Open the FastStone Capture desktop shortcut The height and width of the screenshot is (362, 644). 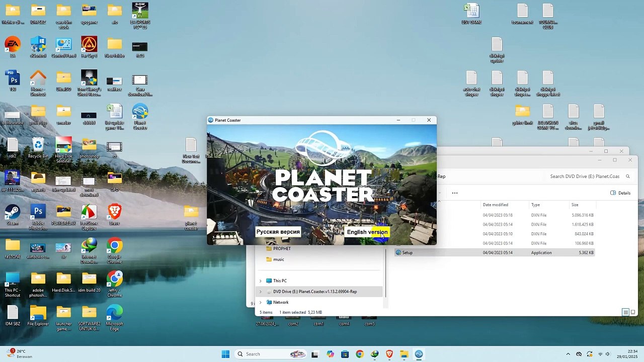pos(89,217)
